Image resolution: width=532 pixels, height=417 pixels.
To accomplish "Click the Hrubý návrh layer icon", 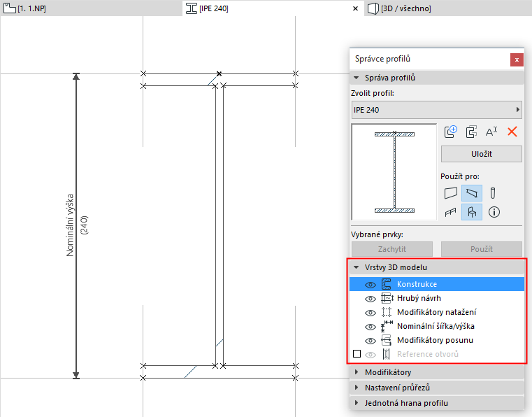I will point(387,298).
